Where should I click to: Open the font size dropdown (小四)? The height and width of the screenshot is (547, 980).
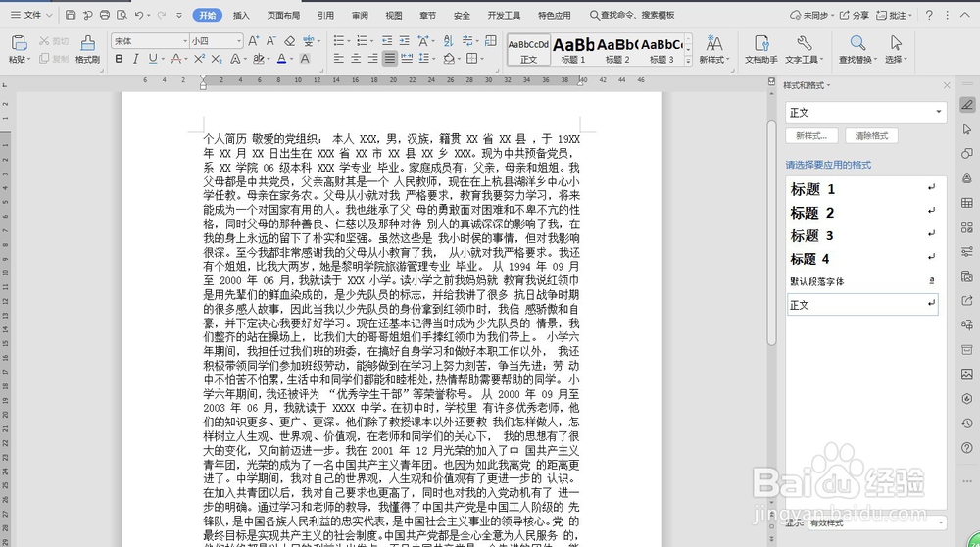click(x=239, y=40)
